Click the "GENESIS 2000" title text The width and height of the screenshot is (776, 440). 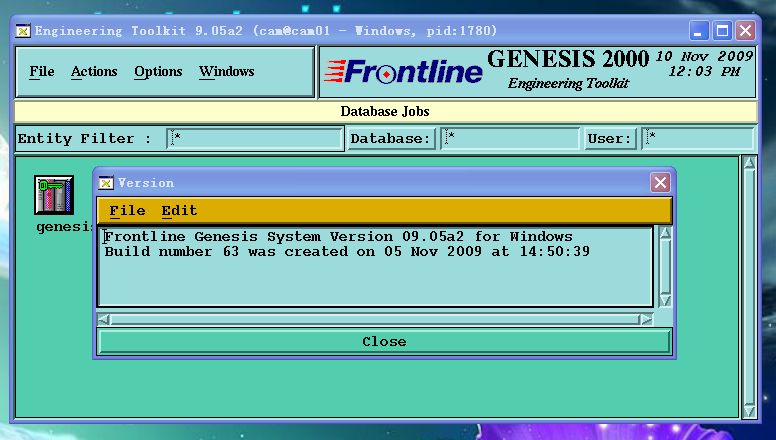pyautogui.click(x=568, y=59)
